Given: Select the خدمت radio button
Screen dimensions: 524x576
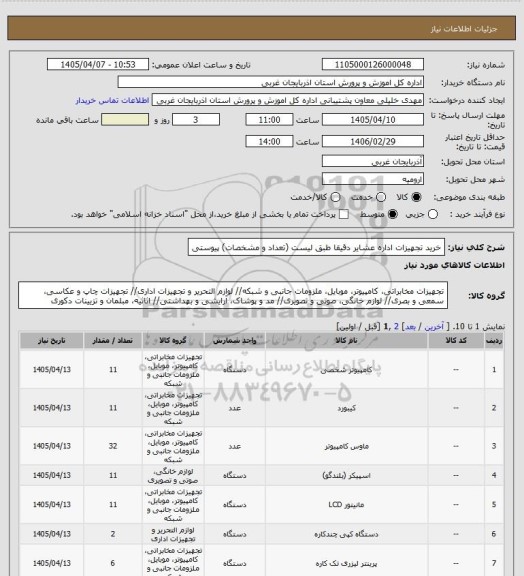Looking at the screenshot, I should click(381, 197).
